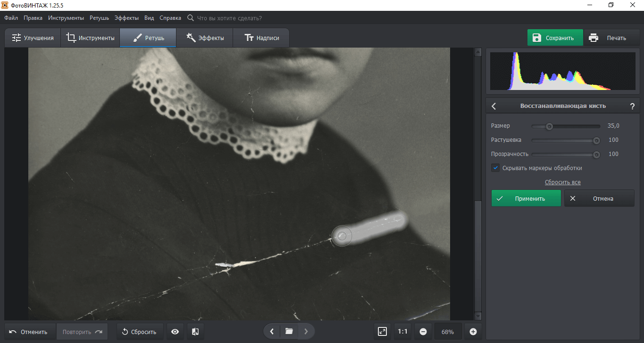Click the fit-to-screen icon
Viewport: 644px width, 343px height.
pos(383,332)
